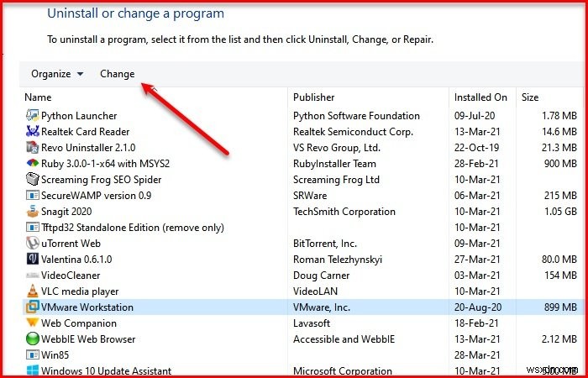Select the Python Launcher entry name
588x378 pixels.
point(79,116)
